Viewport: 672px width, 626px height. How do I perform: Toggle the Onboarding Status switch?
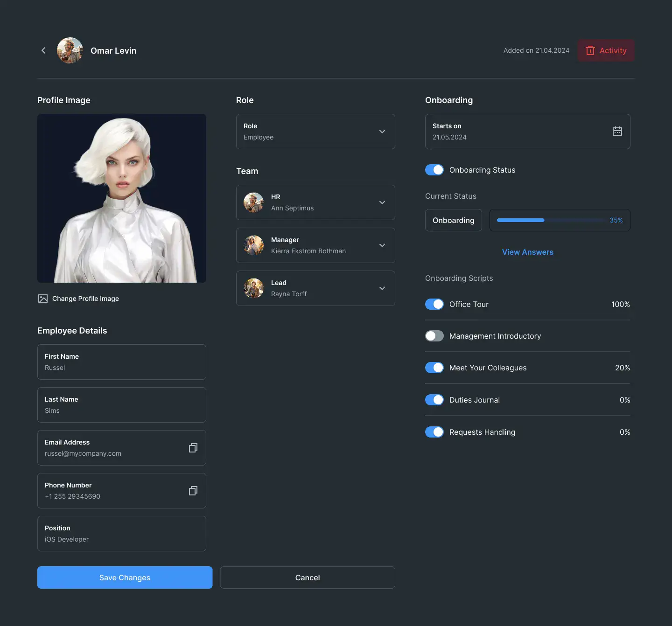434,170
